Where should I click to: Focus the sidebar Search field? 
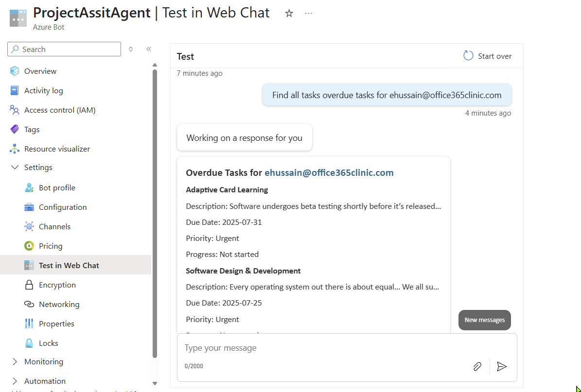pos(64,49)
